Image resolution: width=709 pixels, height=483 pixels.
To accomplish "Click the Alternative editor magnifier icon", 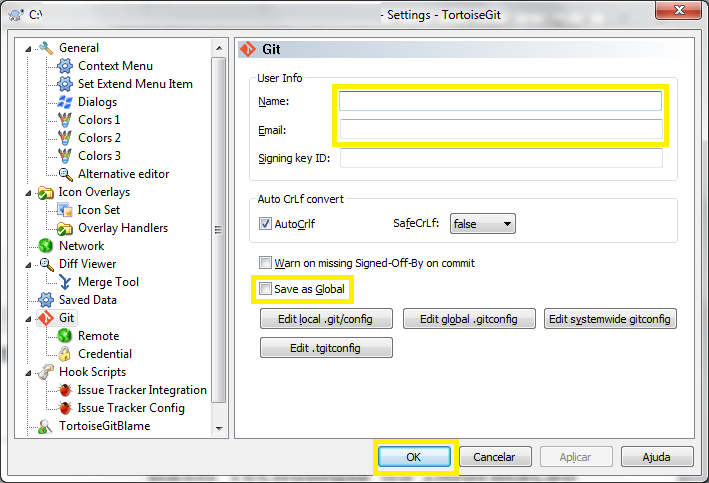I will tap(65, 174).
